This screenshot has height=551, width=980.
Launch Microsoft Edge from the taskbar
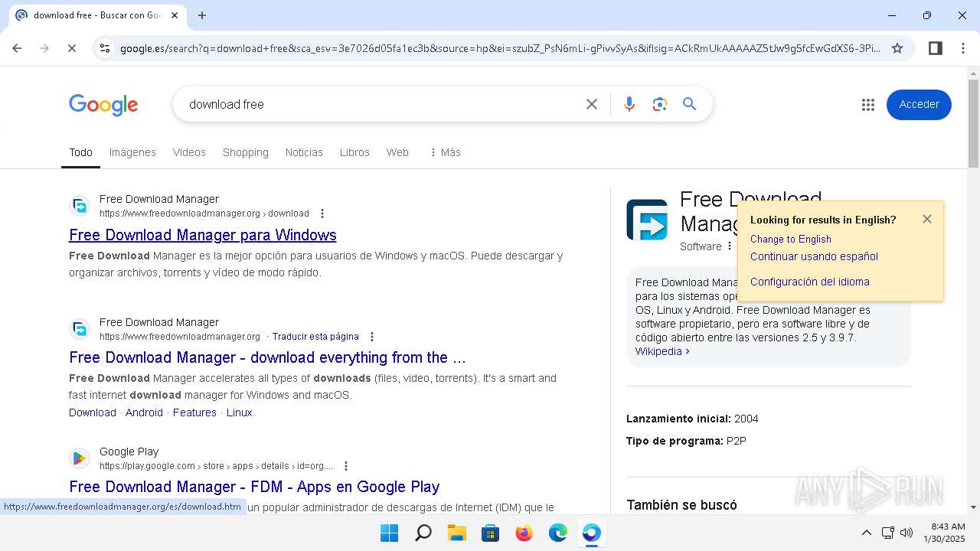557,533
